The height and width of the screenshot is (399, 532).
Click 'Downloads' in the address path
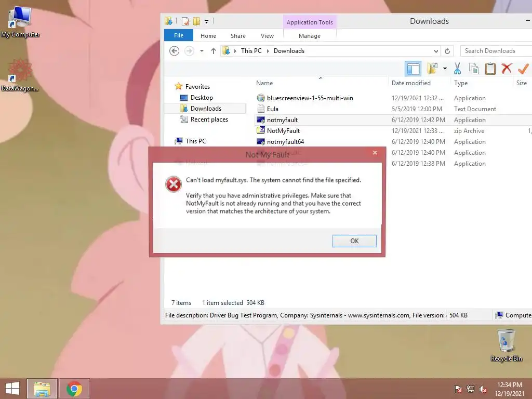tap(289, 51)
